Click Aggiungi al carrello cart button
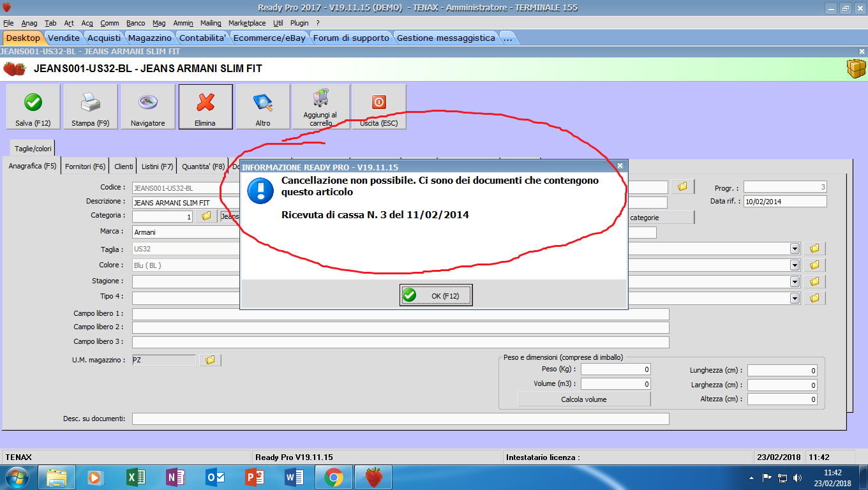868x490 pixels. tap(320, 107)
